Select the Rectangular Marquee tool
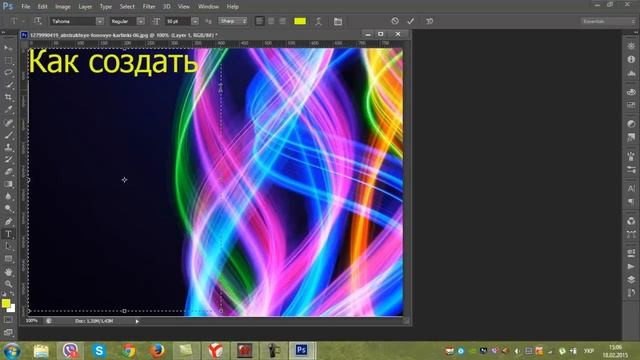This screenshot has height=360, width=640. click(x=8, y=60)
